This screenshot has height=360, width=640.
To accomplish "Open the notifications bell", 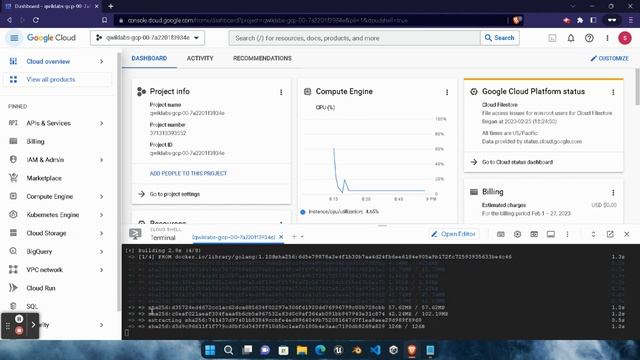I will 571,38.
